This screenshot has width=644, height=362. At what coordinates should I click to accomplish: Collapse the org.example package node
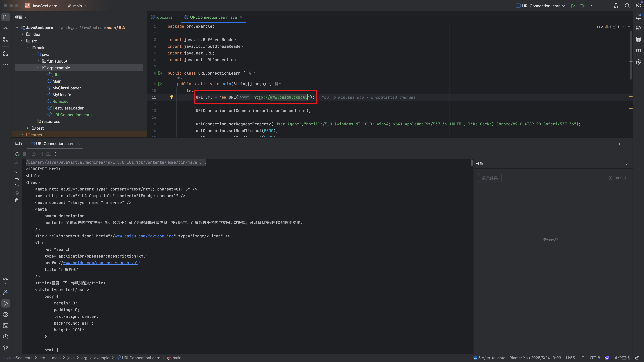click(38, 68)
